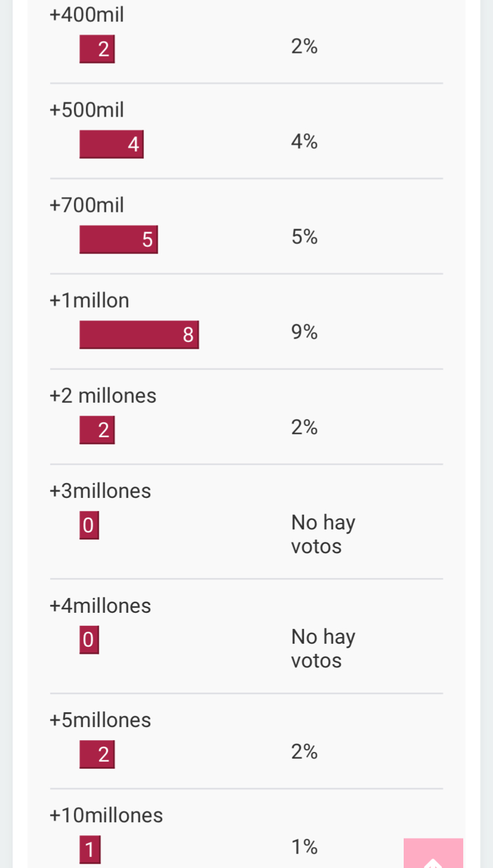This screenshot has height=868, width=493.
Task: Tap the "No hay votos" text for +3millones
Action: coord(323,534)
